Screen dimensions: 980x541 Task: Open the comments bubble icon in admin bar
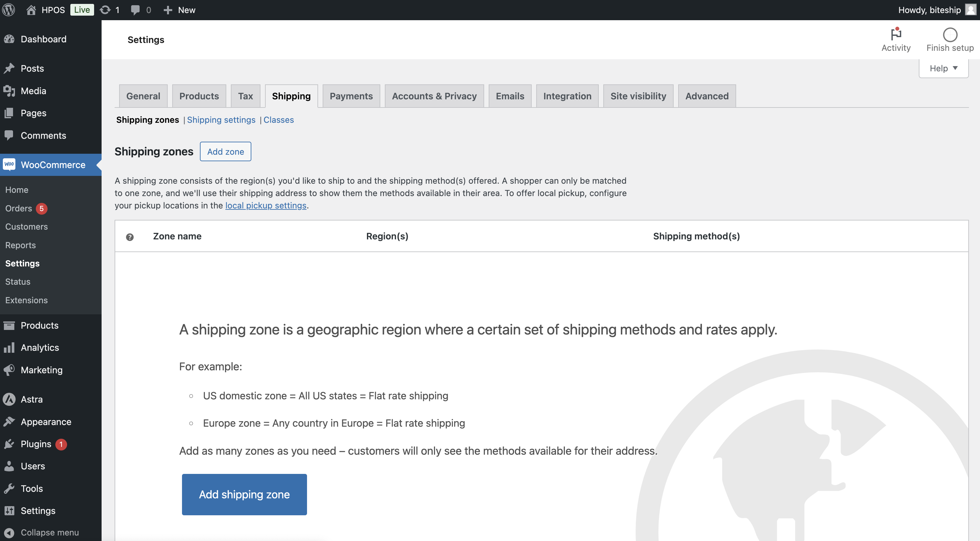coord(135,10)
